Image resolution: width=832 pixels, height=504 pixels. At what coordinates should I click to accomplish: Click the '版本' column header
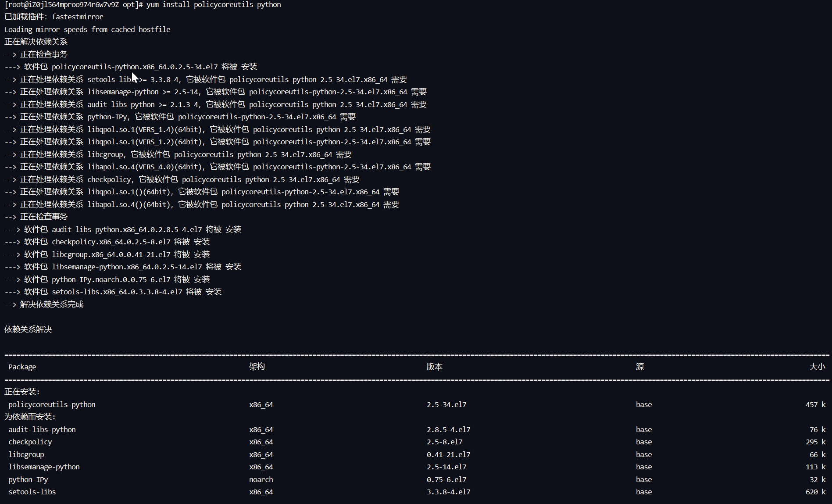[435, 367]
